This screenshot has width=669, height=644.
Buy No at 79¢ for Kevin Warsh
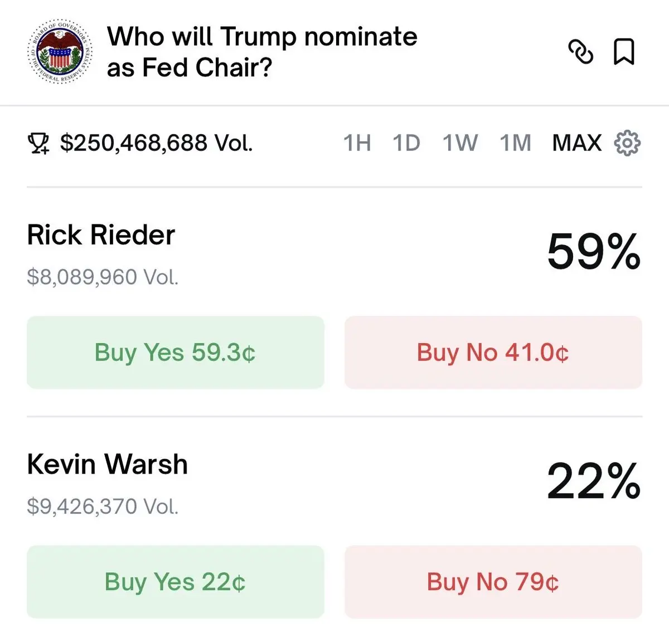tap(493, 582)
